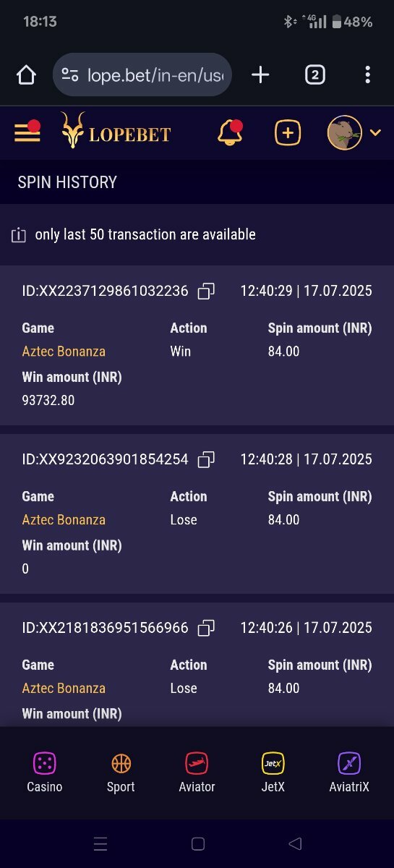Open the AviatriX game icon
This screenshot has width=394, height=868.
coord(349,763)
